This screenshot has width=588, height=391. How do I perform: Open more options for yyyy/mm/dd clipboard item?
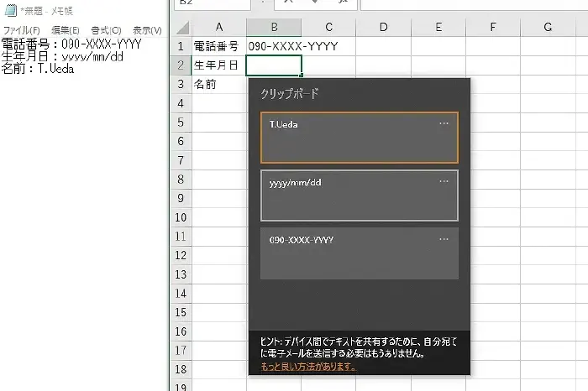444,181
